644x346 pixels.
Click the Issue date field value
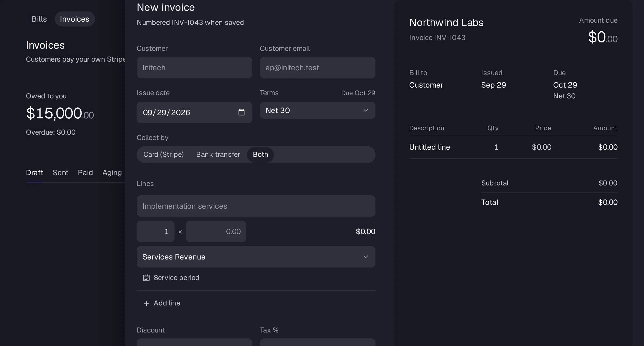166,112
